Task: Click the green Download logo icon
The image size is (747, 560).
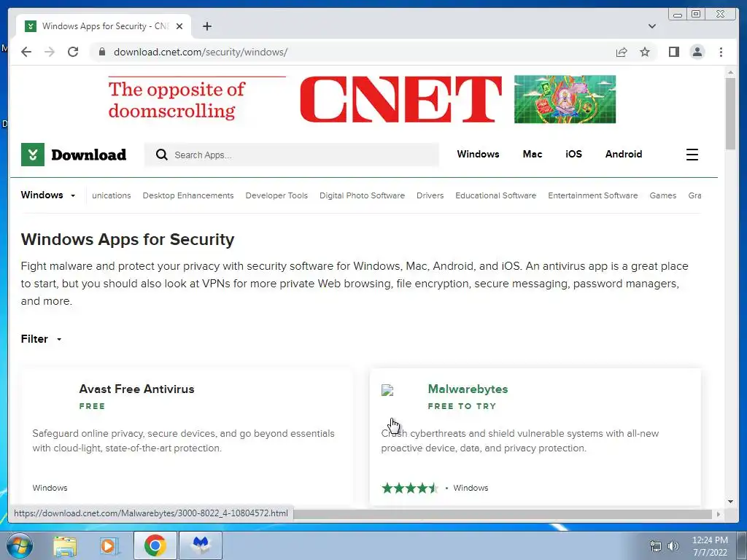Action: [x=32, y=155]
